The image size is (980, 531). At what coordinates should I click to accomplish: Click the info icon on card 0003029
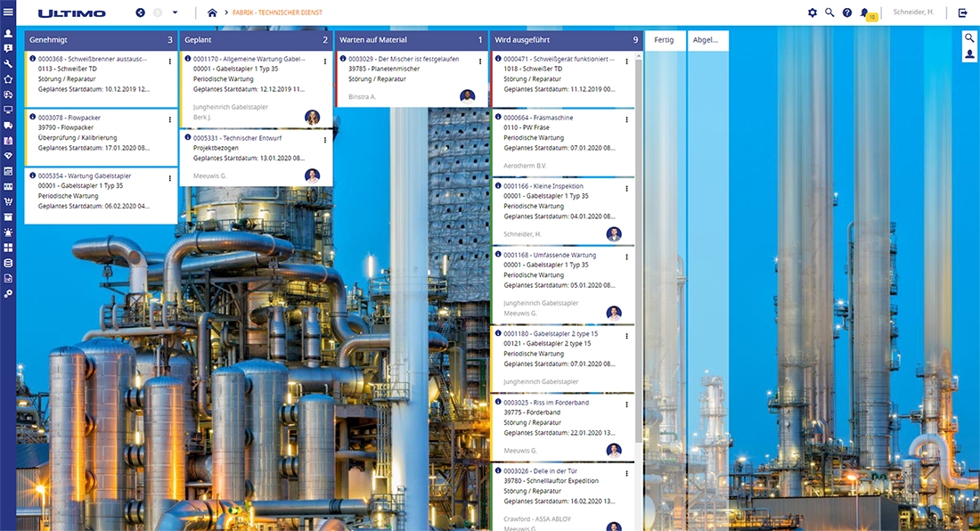point(343,59)
